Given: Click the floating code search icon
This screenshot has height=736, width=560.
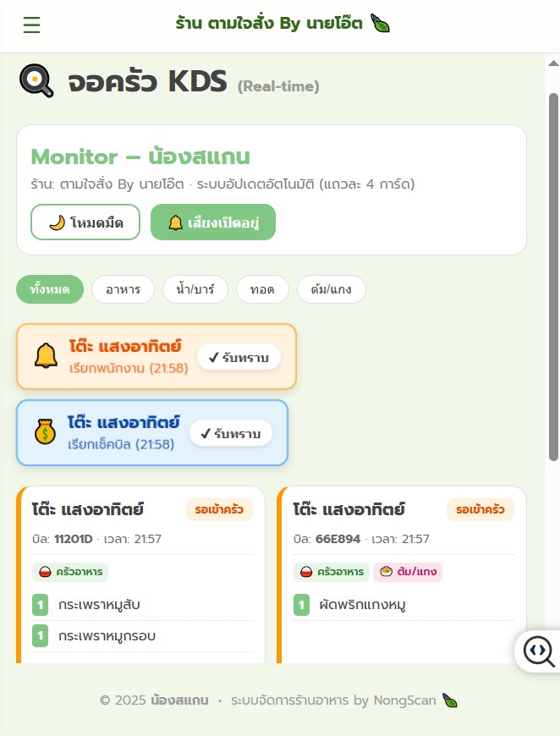Looking at the screenshot, I should coord(538,651).
